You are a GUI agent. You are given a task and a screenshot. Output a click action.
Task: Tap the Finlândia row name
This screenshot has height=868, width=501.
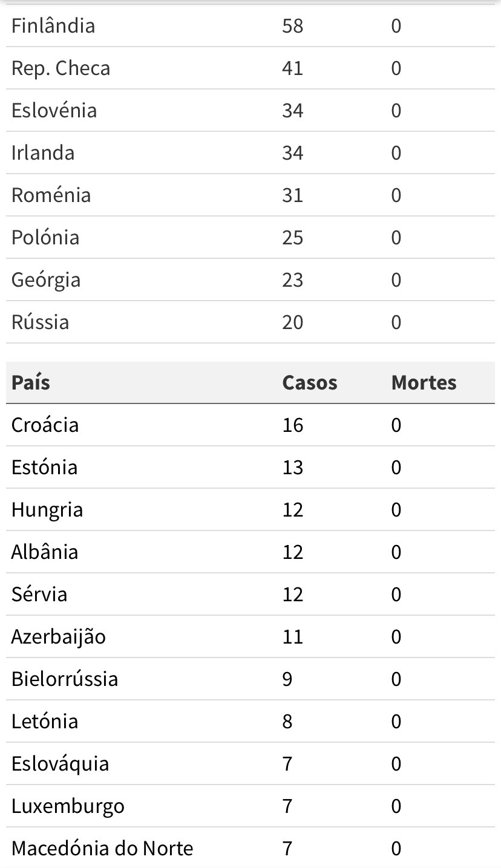coord(53,26)
